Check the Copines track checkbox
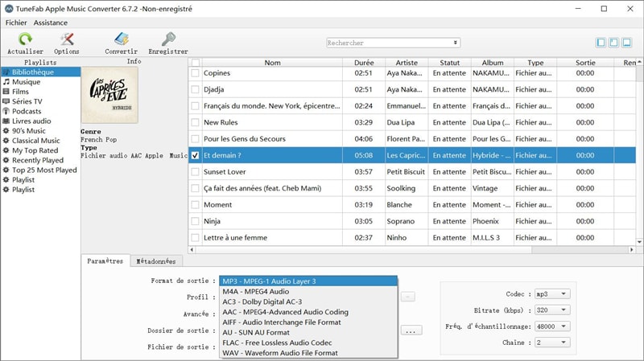 pyautogui.click(x=195, y=73)
